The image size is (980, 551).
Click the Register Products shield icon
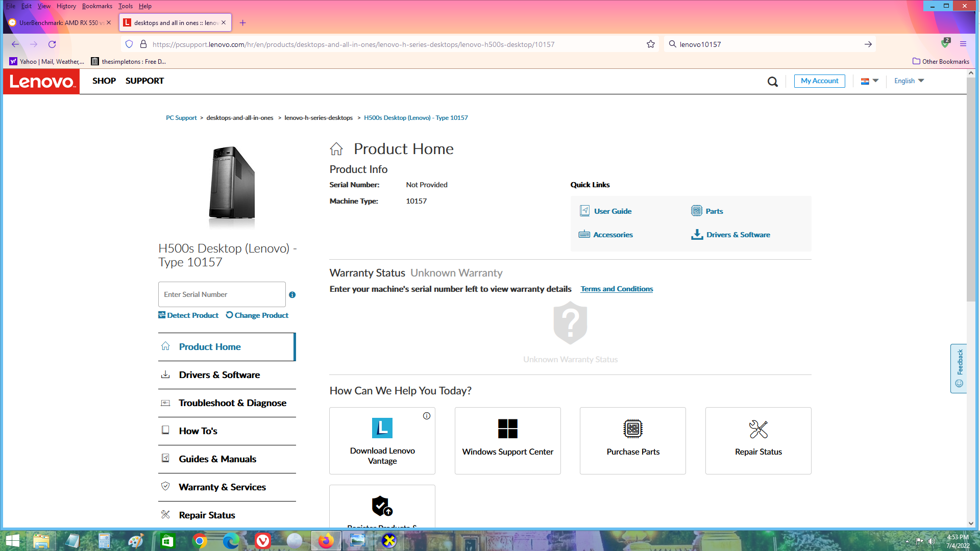(382, 506)
